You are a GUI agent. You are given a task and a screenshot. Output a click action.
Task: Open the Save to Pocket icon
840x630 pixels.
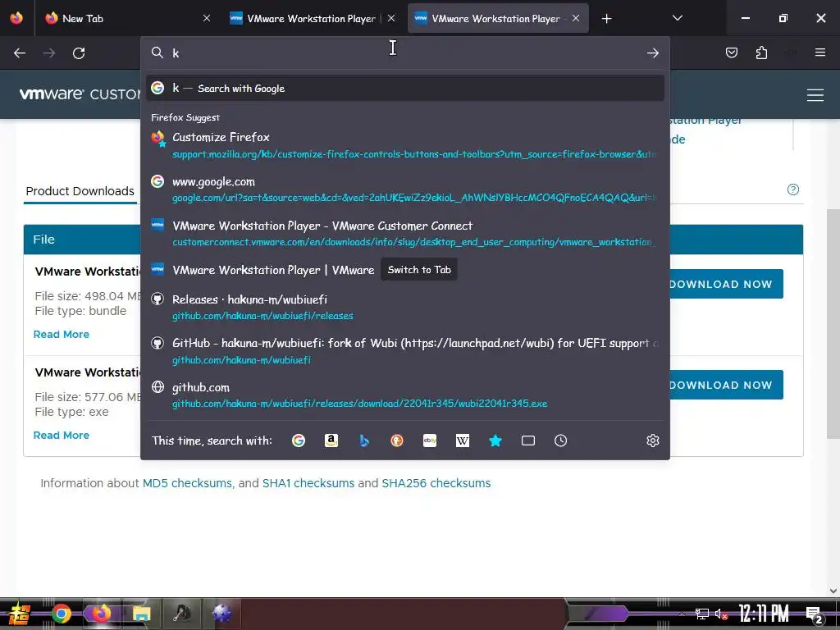point(731,52)
